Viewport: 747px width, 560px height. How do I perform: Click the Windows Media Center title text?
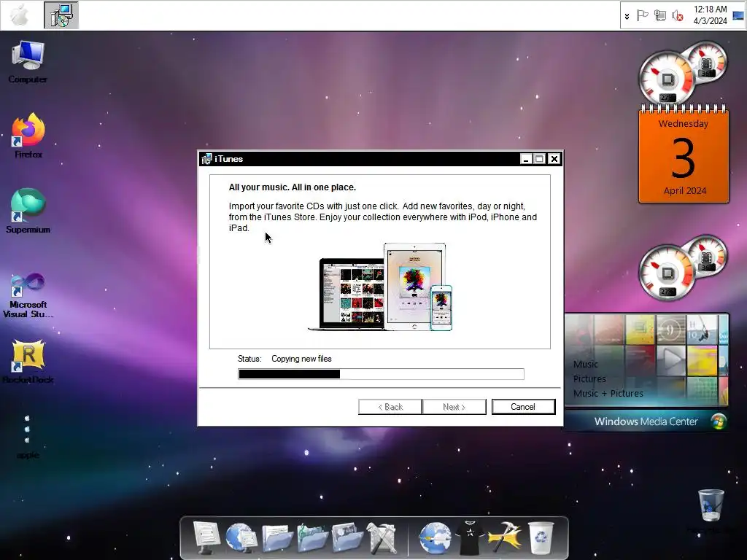[x=646, y=421]
